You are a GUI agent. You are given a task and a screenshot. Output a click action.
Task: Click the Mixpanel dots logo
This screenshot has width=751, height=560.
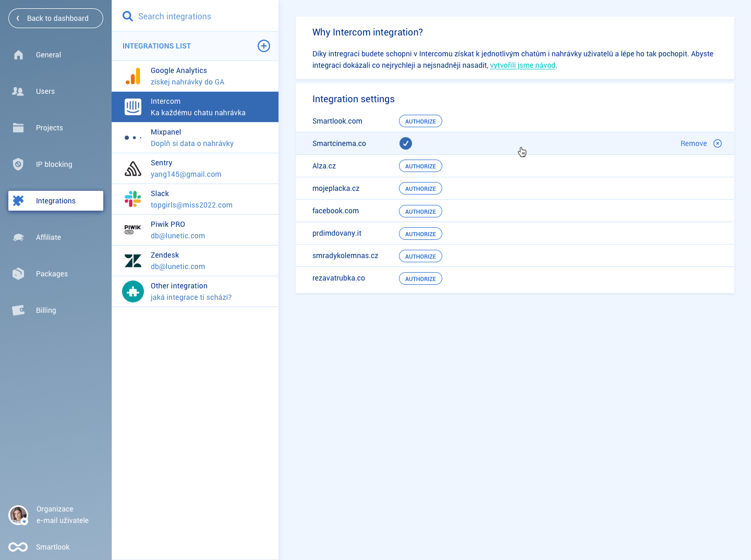pos(133,138)
